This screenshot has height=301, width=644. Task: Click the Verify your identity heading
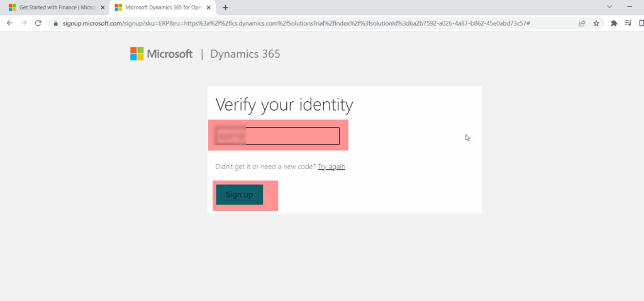tap(284, 105)
